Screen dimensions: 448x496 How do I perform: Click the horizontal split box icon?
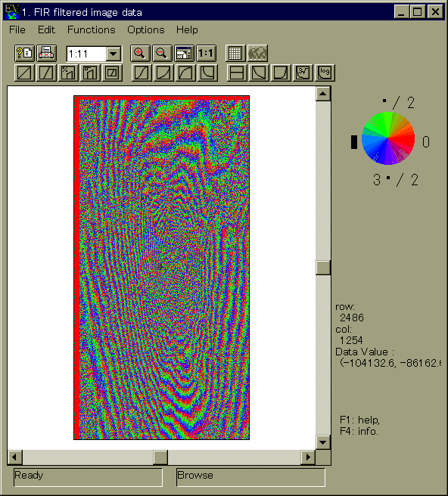click(237, 73)
